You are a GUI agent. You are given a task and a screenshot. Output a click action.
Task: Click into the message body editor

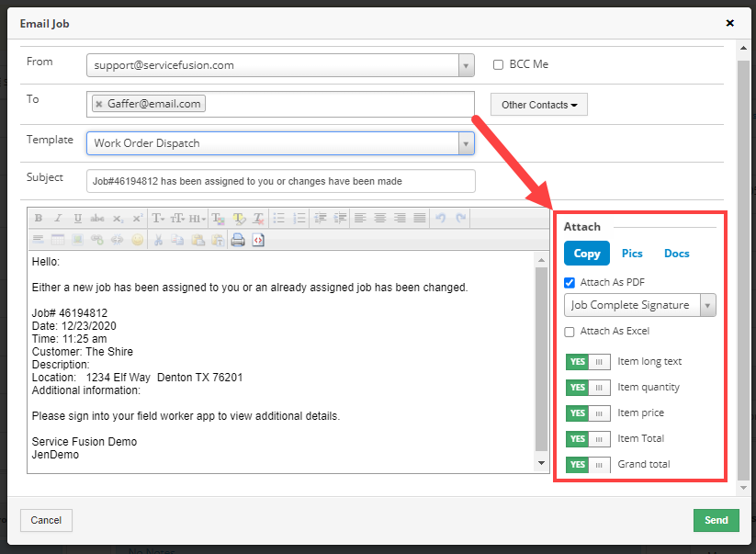click(280, 362)
